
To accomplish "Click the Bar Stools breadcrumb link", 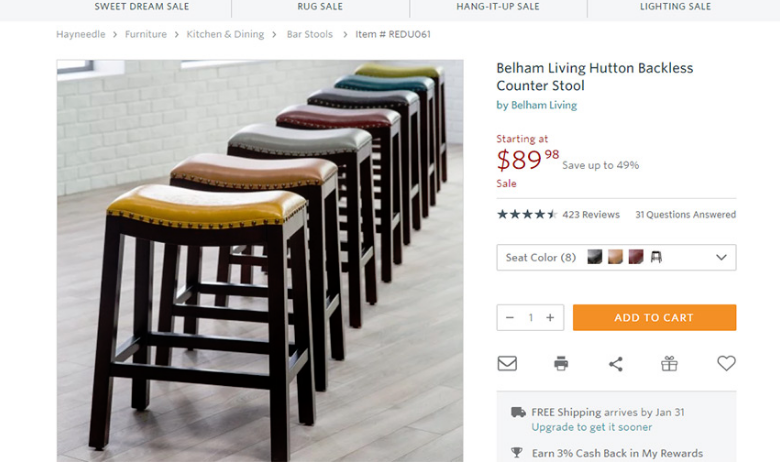I will pyautogui.click(x=310, y=34).
